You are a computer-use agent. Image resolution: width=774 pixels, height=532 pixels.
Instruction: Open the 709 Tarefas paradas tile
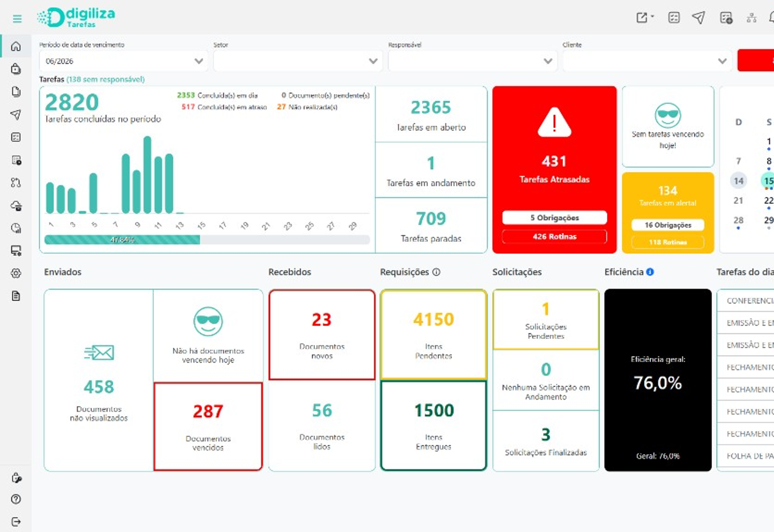click(x=431, y=226)
